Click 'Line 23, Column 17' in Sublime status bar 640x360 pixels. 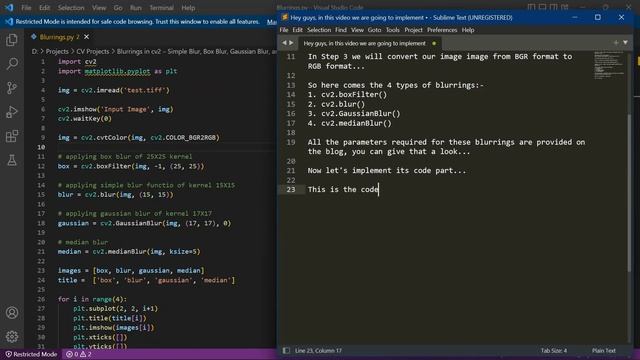[x=318, y=351]
